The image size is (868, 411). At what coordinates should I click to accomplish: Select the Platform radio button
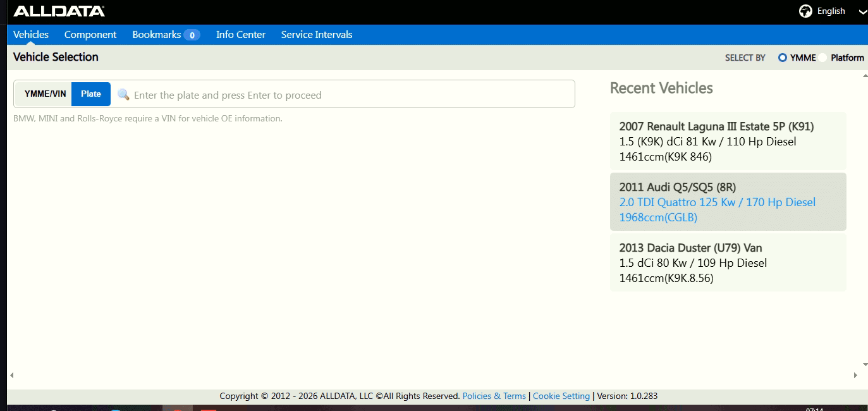pos(822,58)
